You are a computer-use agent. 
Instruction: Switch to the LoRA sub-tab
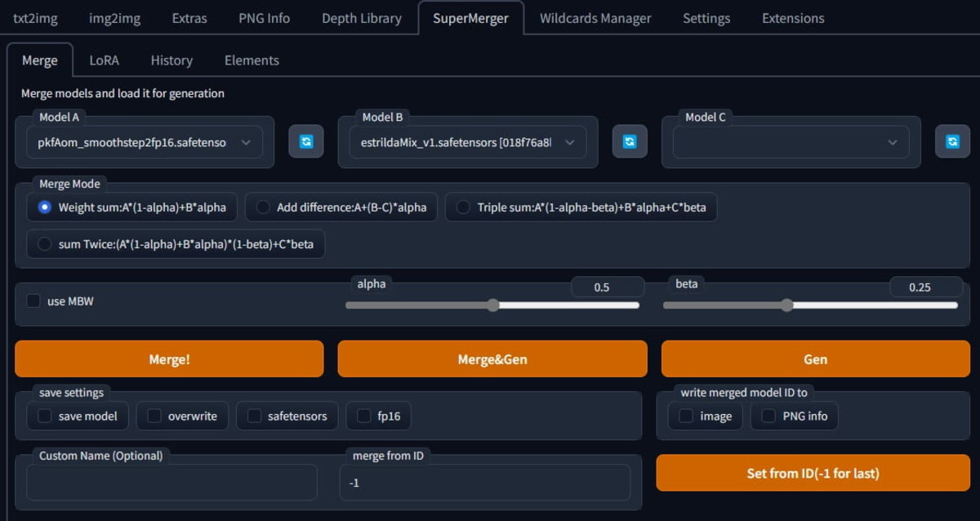(104, 60)
